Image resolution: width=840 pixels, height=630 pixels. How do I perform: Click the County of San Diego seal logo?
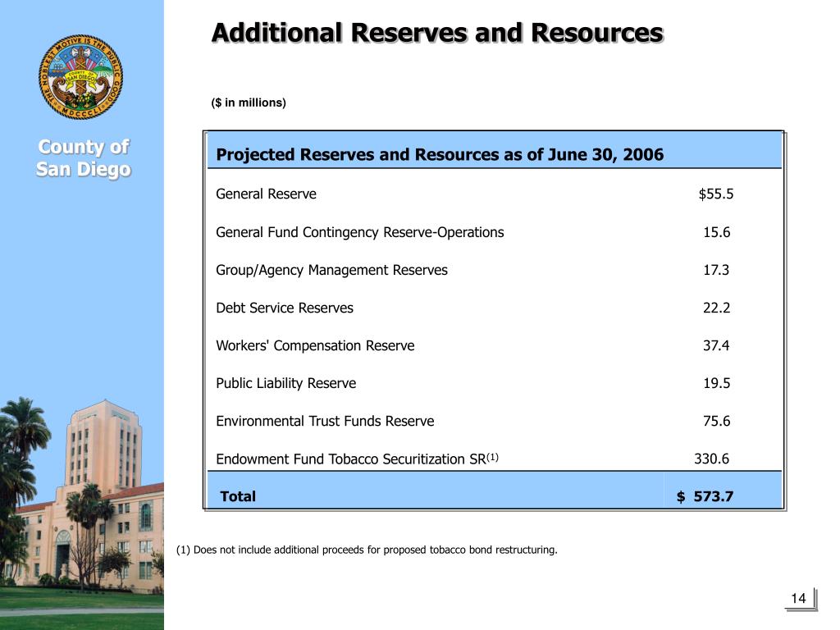(x=81, y=77)
